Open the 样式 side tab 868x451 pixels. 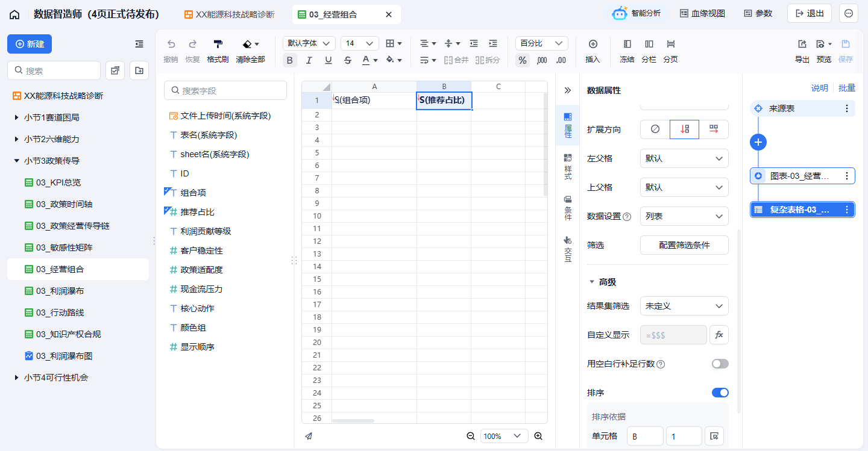pos(567,167)
